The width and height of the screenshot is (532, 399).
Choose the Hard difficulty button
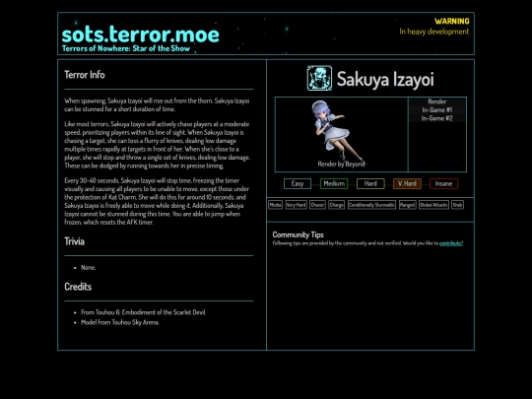tap(370, 183)
